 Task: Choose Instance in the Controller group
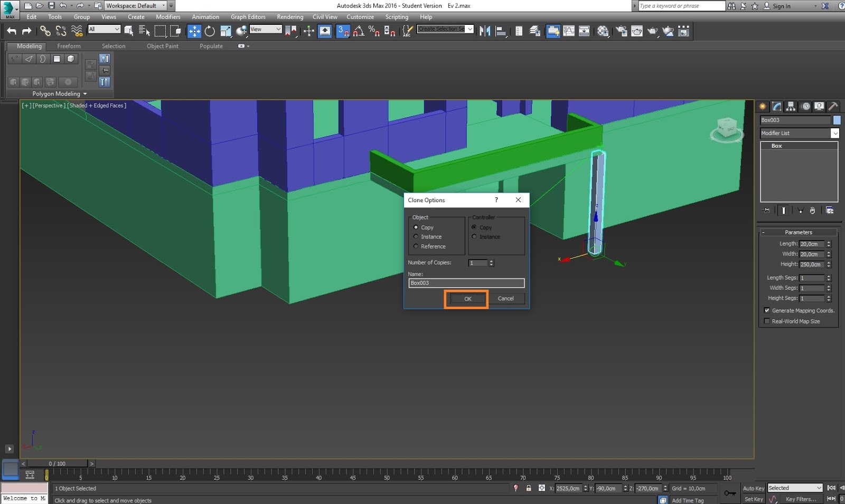[474, 236]
